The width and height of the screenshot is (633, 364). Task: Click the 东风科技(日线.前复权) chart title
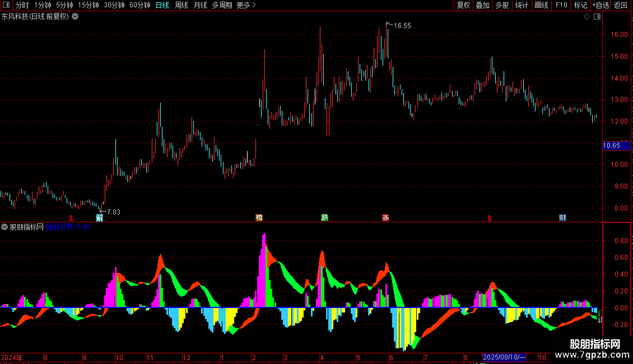click(x=35, y=17)
